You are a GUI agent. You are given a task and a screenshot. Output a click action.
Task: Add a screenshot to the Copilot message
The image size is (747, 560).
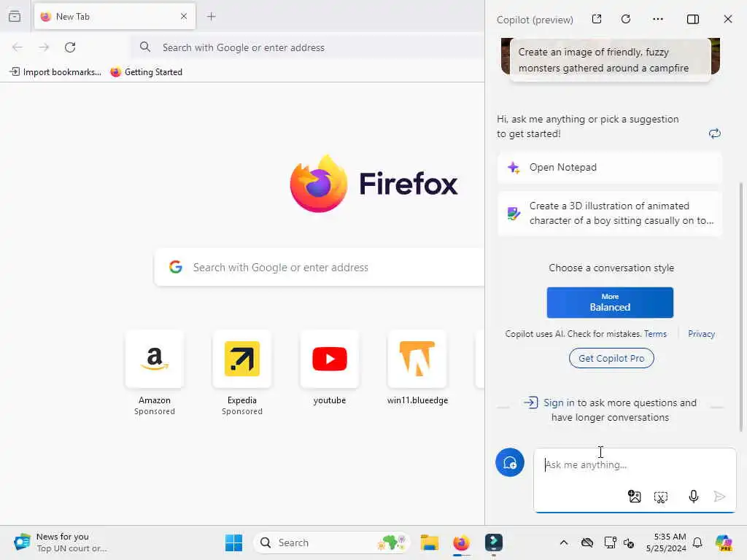click(661, 497)
